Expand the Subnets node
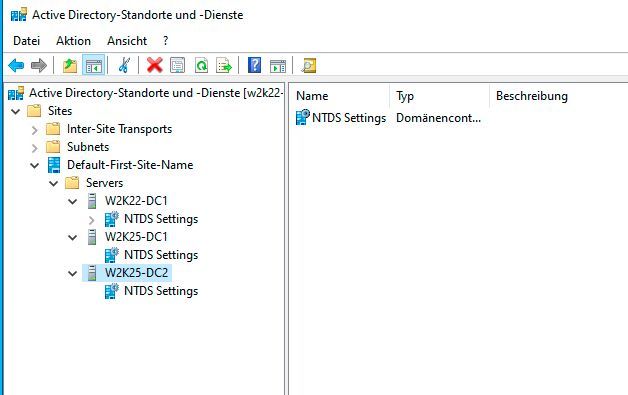Viewport: 628px width, 395px height. pos(35,148)
